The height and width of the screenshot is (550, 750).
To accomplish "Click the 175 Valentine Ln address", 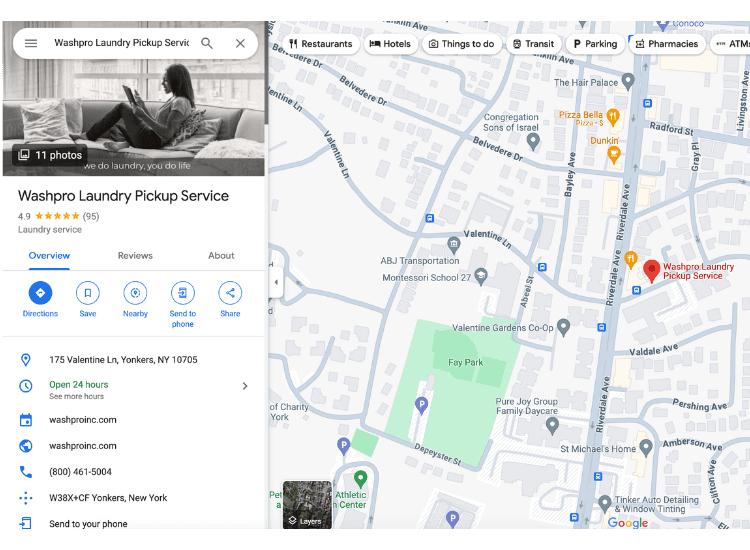I will click(x=123, y=360).
